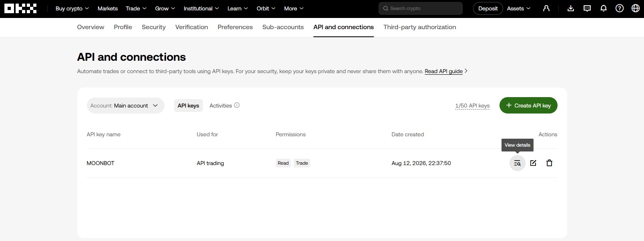Click the OKX logo

point(20,8)
